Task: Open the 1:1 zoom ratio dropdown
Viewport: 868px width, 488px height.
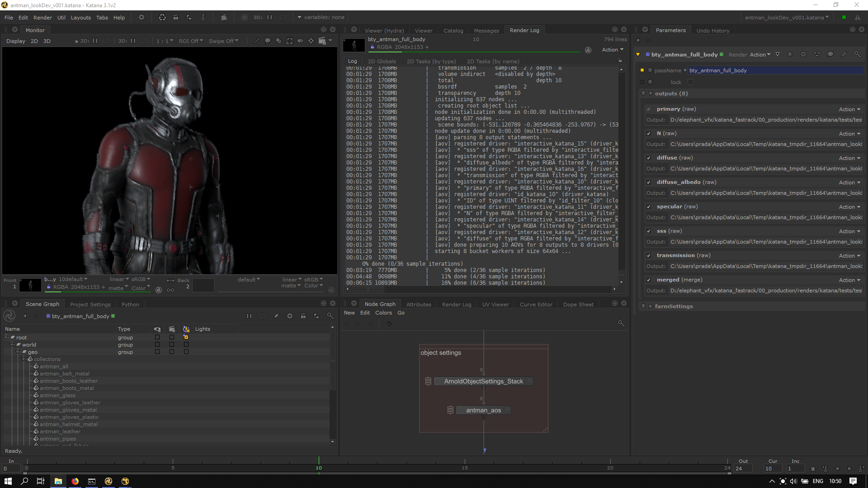Action: coord(165,41)
